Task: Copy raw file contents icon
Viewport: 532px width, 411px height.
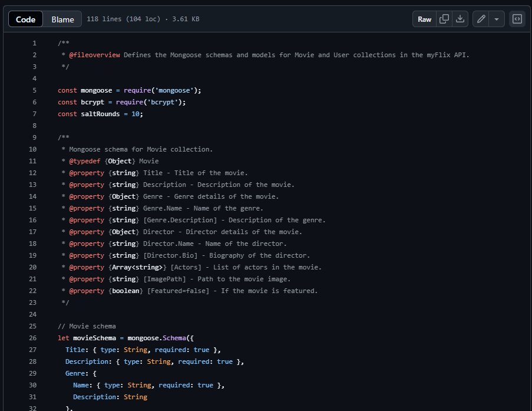Action: point(444,19)
